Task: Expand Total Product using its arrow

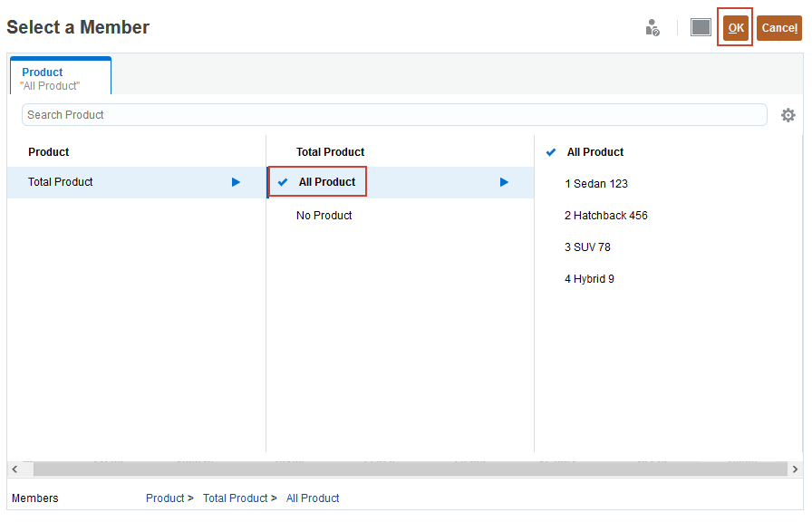Action: click(x=236, y=182)
